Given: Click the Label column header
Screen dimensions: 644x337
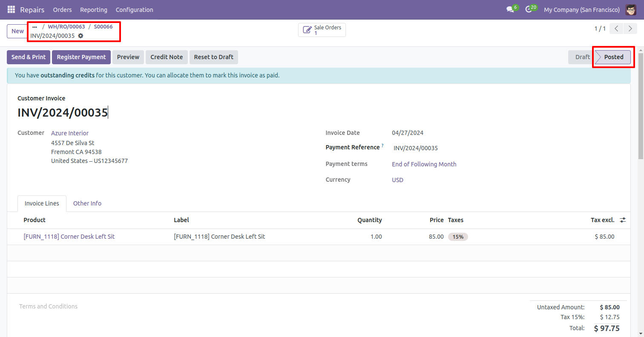Looking at the screenshot, I should click(181, 220).
